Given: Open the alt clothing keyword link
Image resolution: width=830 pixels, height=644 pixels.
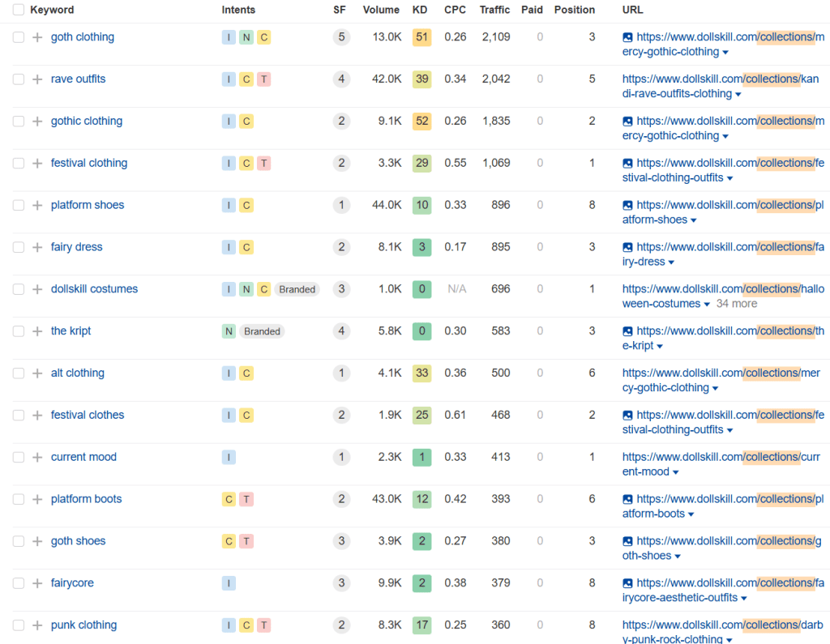Looking at the screenshot, I should 78,373.
